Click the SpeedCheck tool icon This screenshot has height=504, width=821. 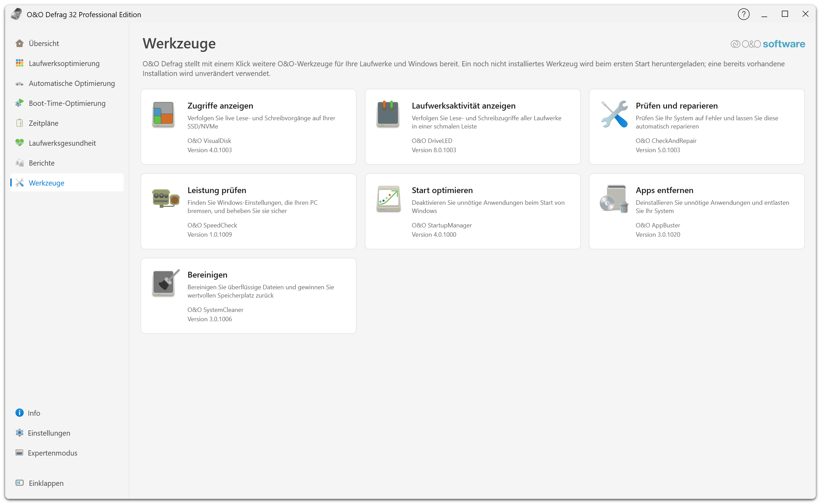click(x=166, y=198)
